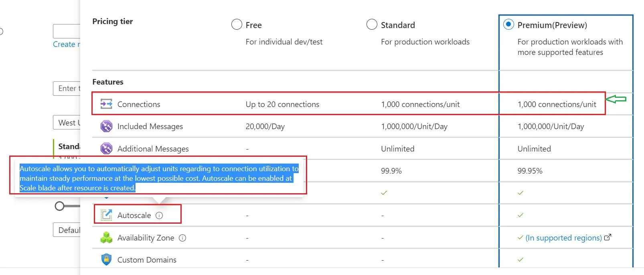Show info tooltip next to Autoscale

159,215
